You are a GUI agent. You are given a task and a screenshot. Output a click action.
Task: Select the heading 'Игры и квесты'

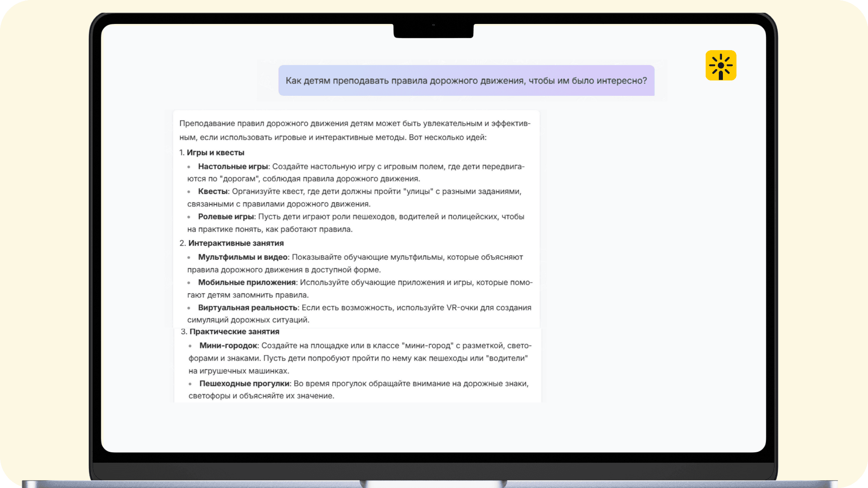pos(215,153)
